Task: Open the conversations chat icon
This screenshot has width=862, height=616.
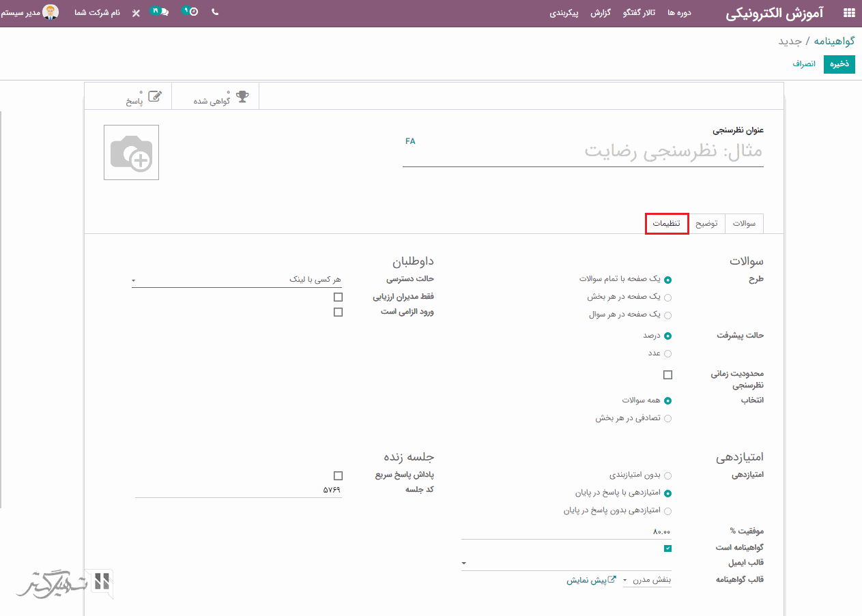Action: 160,12
